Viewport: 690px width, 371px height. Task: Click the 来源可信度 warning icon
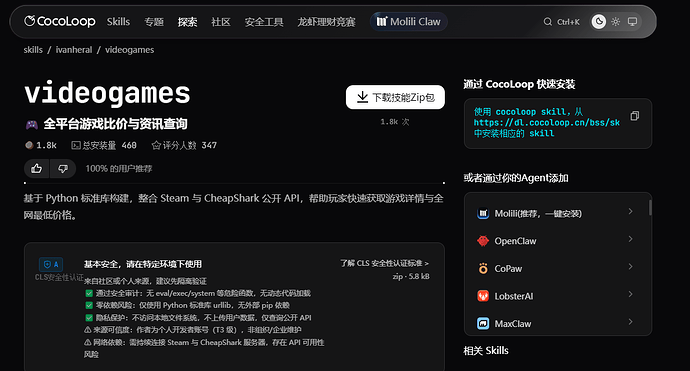[x=88, y=330]
